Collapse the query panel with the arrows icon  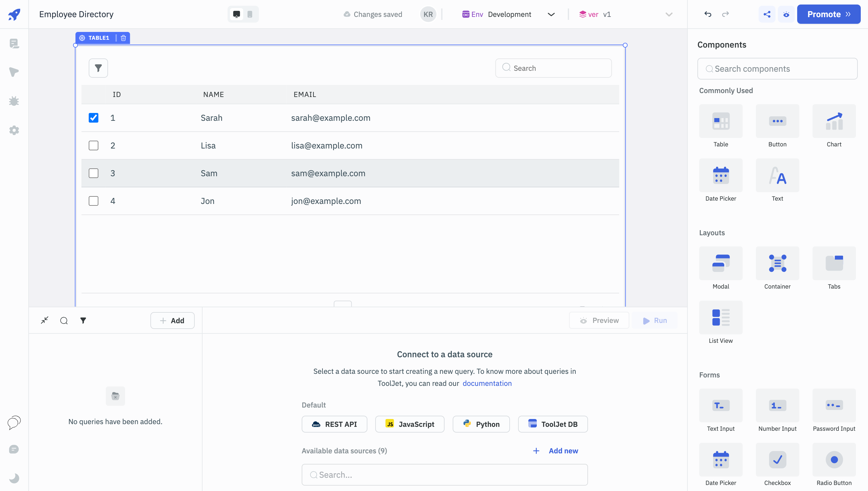click(45, 320)
